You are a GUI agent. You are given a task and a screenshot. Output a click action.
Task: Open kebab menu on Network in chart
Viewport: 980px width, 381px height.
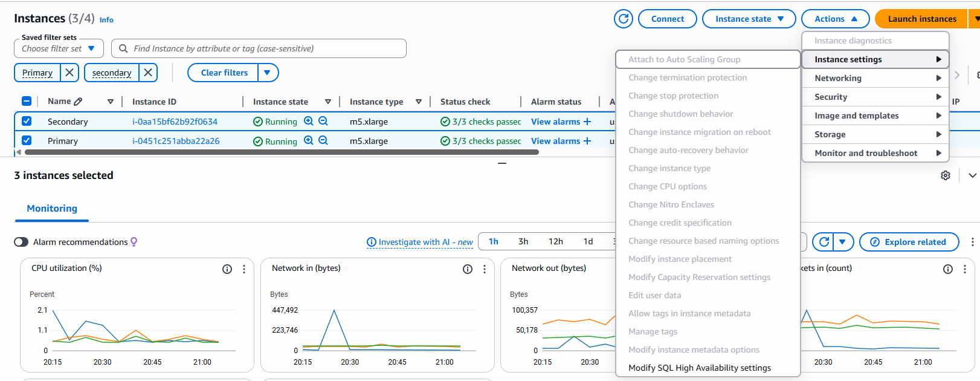pyautogui.click(x=485, y=269)
